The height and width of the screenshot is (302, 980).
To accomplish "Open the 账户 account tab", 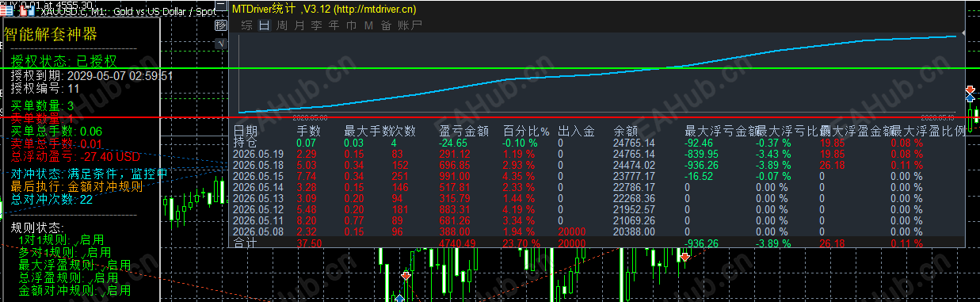I will [410, 25].
